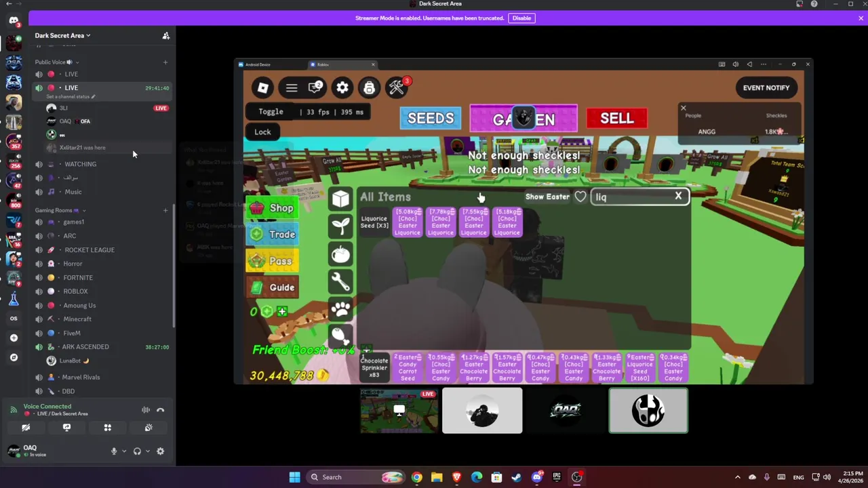
Task: Open the in-game chat bubble icon
Action: click(x=315, y=87)
